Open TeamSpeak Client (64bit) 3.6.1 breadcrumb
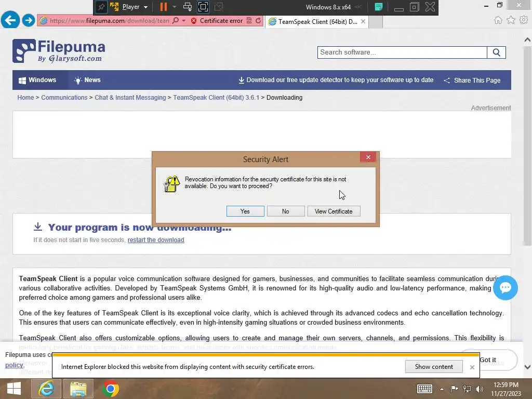The height and width of the screenshot is (399, 532). tap(216, 97)
